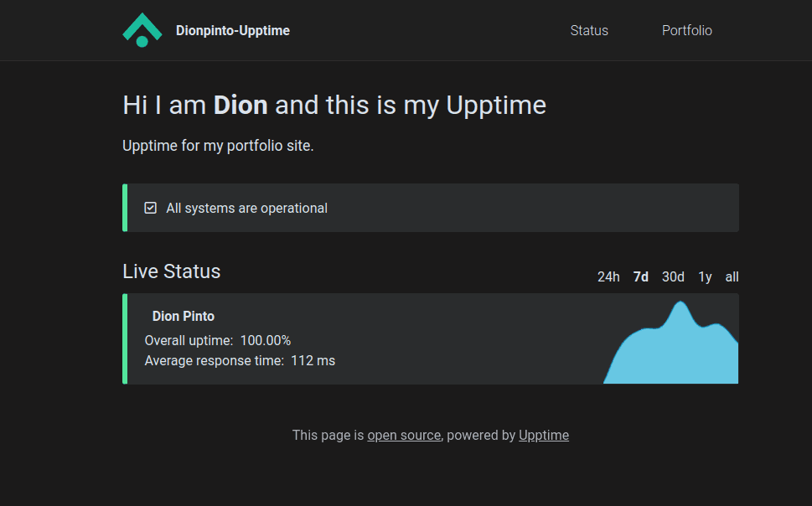This screenshot has height=506, width=812.
Task: Select the 30d time range
Action: [x=672, y=276]
